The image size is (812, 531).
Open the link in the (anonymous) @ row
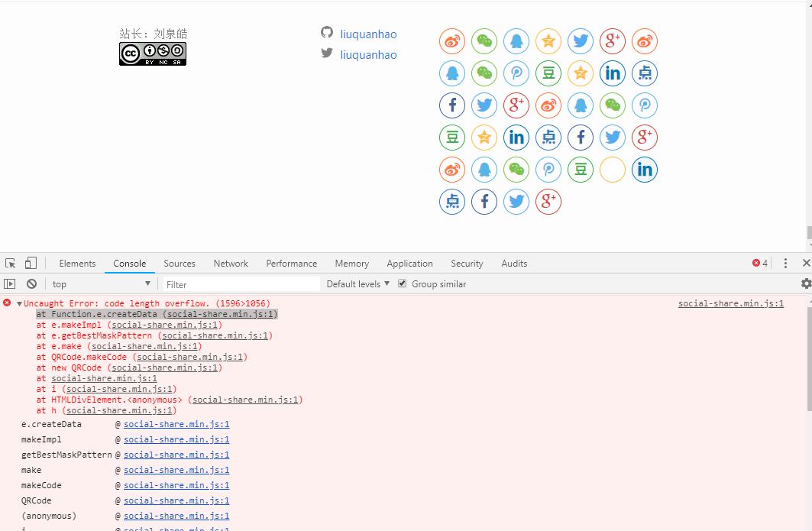coord(176,516)
